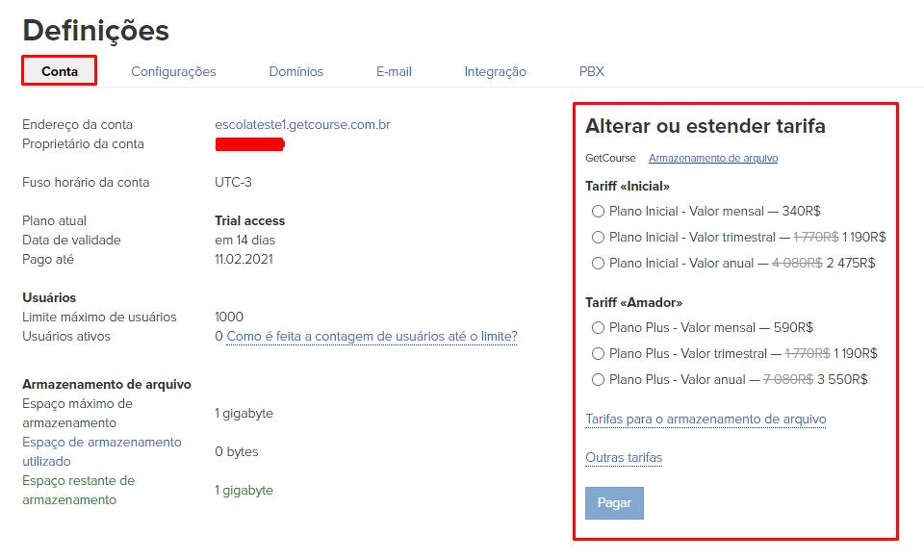Click Tarifas para o armazenamento de arquivo
The image size is (924, 560).
pos(706,419)
